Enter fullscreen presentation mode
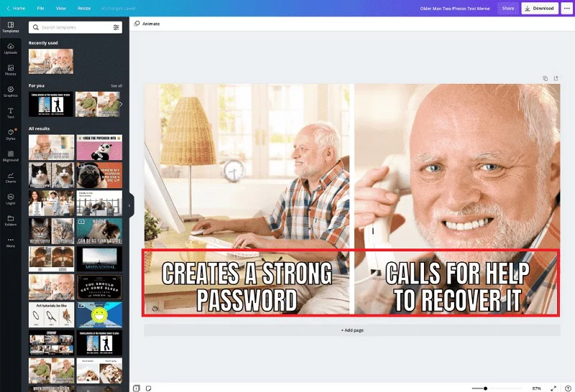 pos(553,388)
